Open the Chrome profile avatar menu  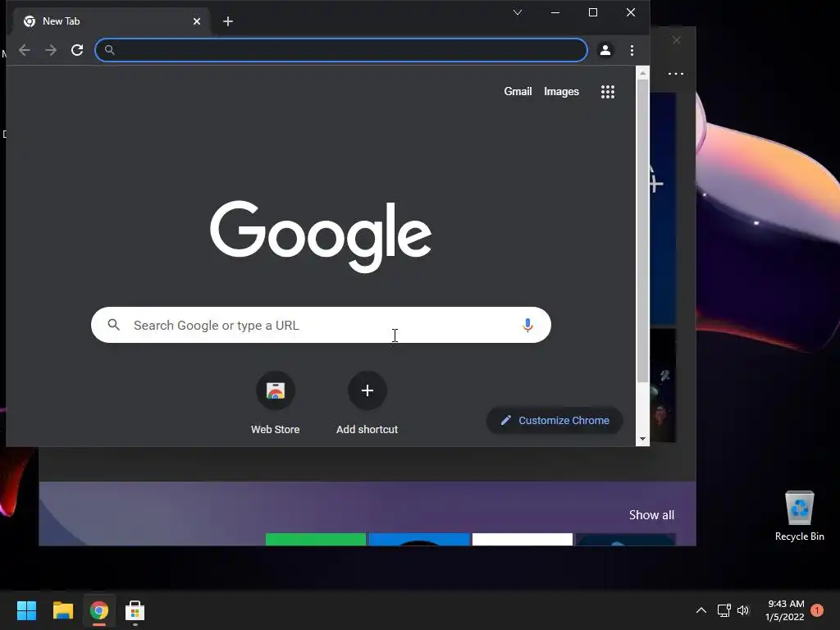(x=605, y=50)
